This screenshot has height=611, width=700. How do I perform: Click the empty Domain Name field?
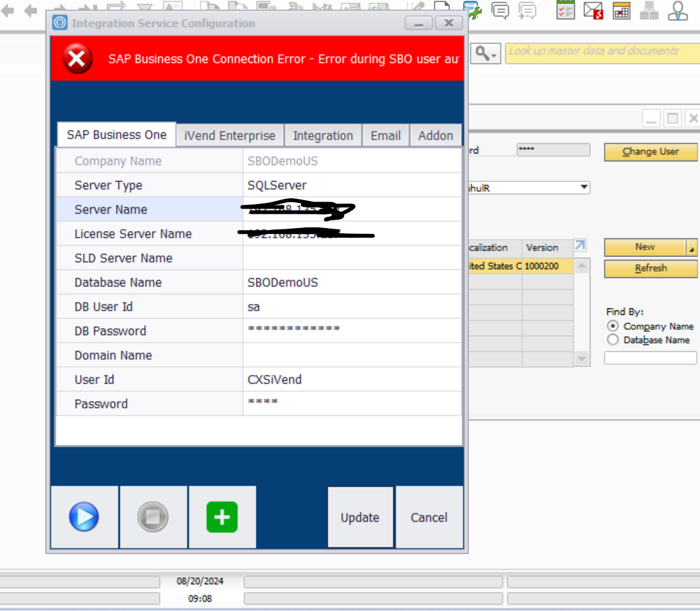pyautogui.click(x=352, y=355)
